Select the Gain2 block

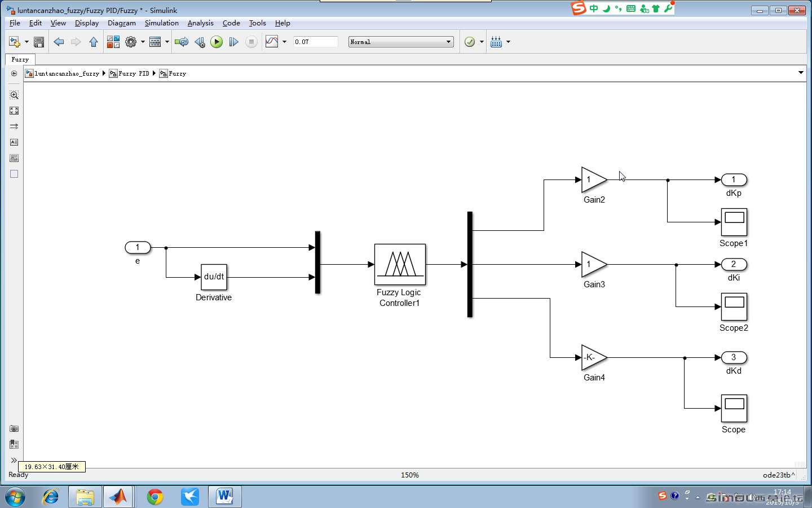pyautogui.click(x=594, y=180)
